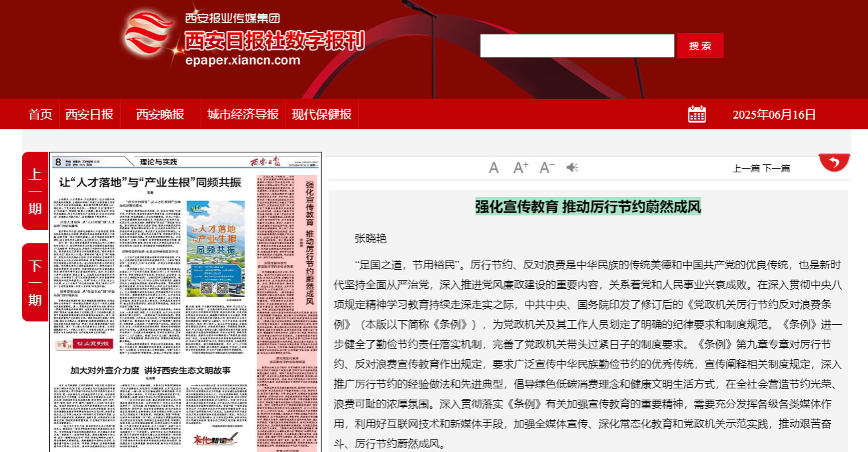Decrease article font size with A-
The height and width of the screenshot is (452, 868).
547,168
